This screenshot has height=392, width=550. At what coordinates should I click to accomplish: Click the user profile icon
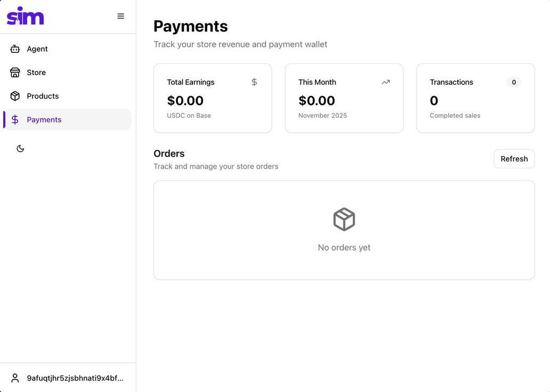point(15,378)
